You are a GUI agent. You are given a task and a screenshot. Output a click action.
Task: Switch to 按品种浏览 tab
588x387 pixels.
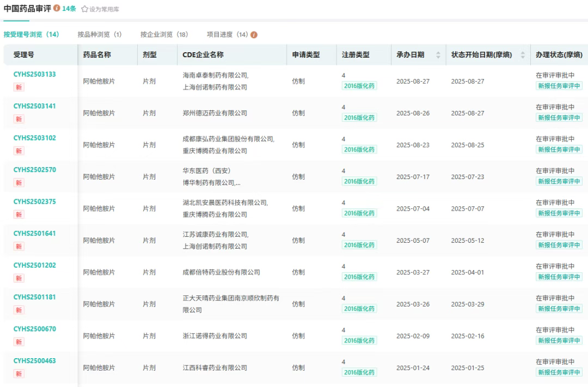[x=100, y=34]
